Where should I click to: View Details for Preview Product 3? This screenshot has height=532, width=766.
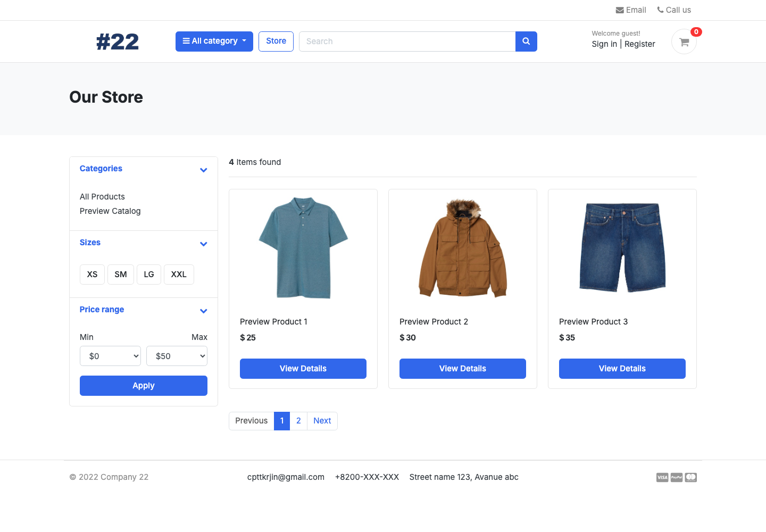[x=622, y=369]
